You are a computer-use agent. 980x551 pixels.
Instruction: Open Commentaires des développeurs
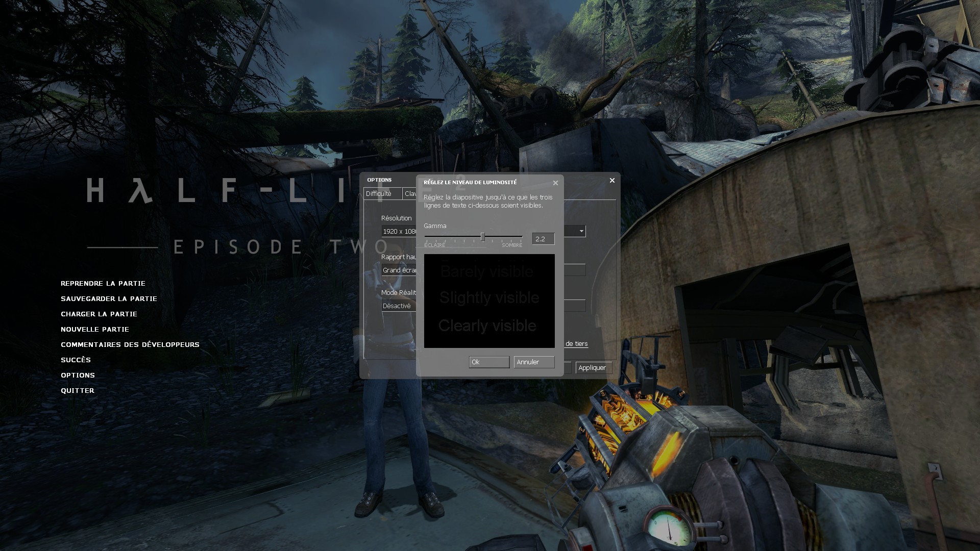130,345
